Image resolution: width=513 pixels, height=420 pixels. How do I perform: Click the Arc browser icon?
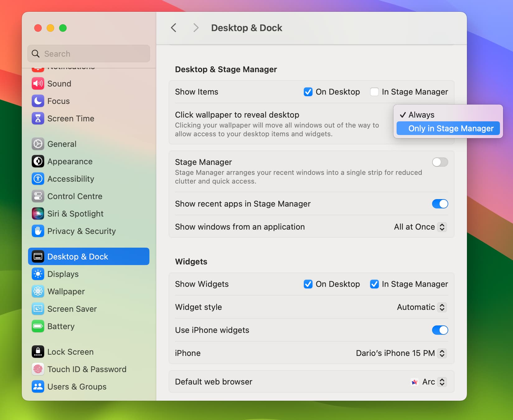[x=414, y=382]
